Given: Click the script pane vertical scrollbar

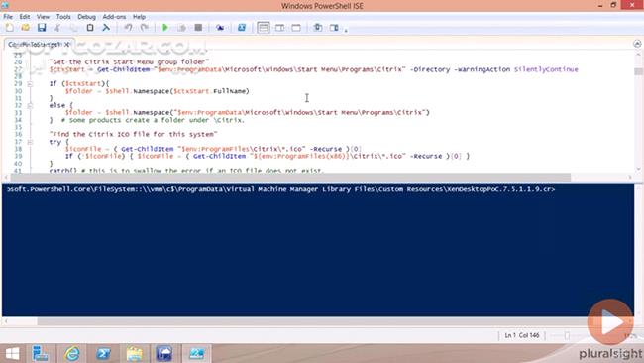Looking at the screenshot, I should coord(638,111).
